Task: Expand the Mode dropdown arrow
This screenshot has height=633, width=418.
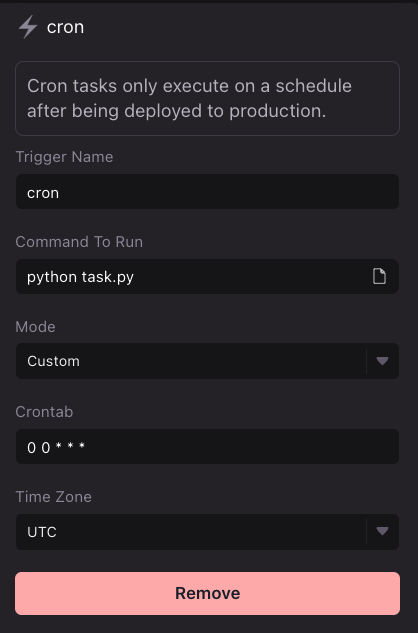Action: tap(382, 361)
